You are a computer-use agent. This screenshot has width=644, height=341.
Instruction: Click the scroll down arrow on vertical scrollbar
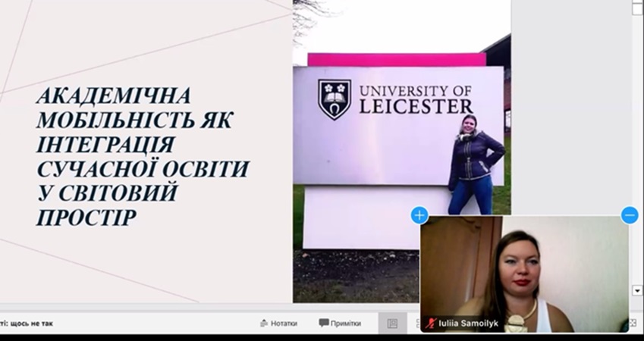pyautogui.click(x=637, y=290)
